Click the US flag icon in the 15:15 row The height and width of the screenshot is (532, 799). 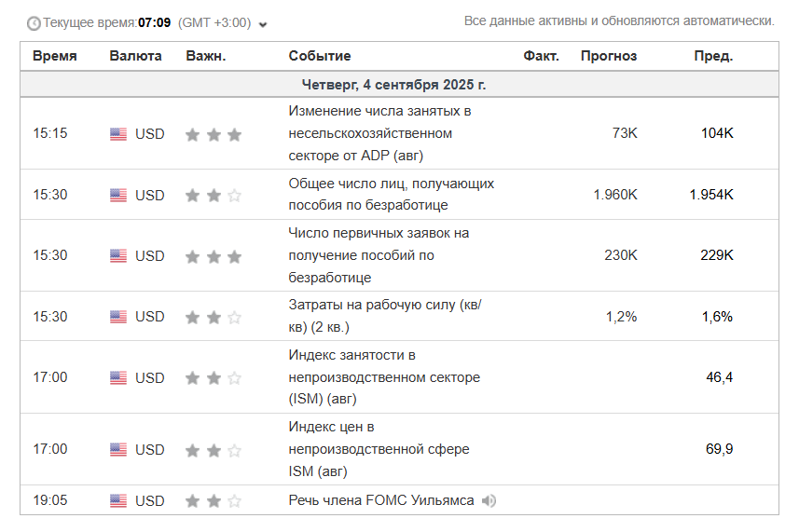(118, 134)
